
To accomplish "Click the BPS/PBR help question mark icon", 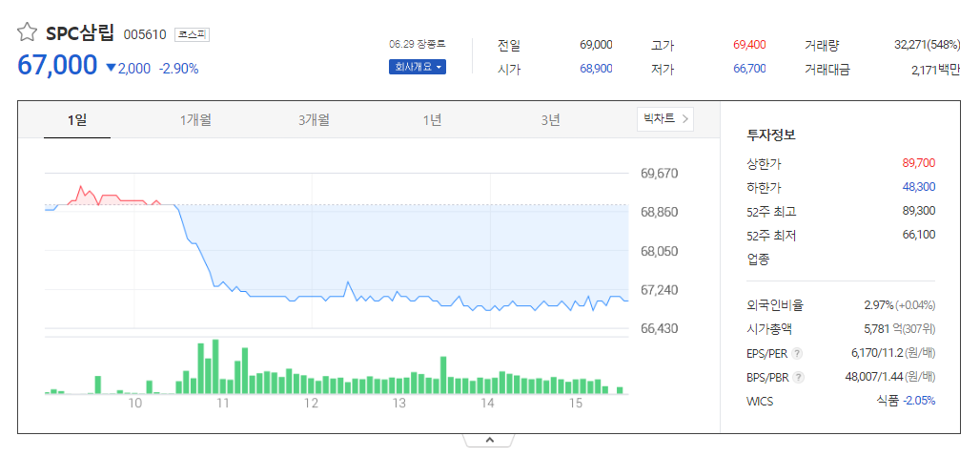I will click(x=798, y=378).
